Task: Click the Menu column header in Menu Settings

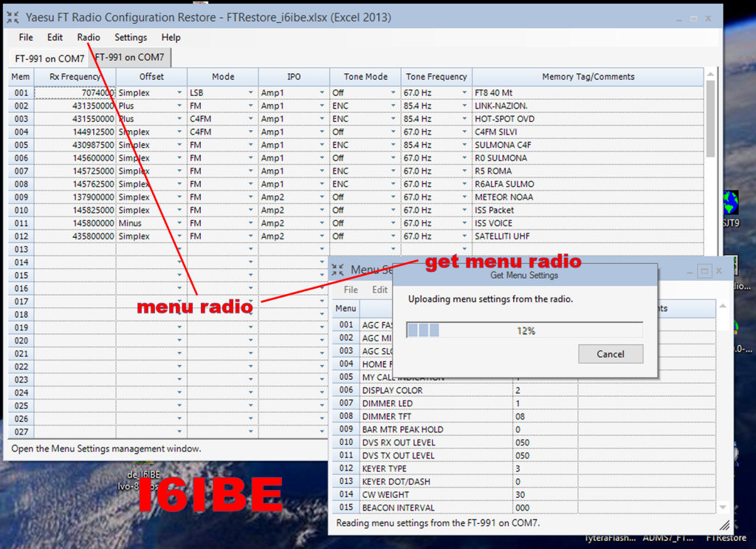Action: (x=346, y=308)
